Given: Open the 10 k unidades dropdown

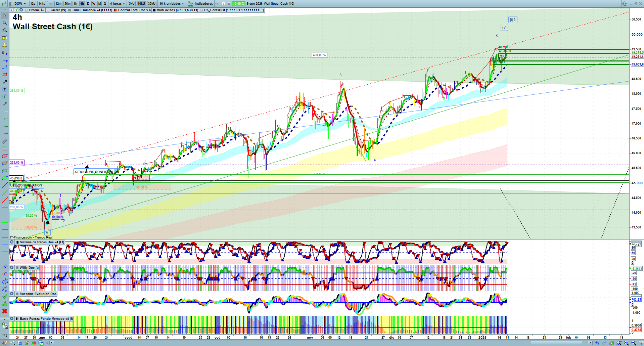Looking at the screenshot, I should click(x=172, y=4).
